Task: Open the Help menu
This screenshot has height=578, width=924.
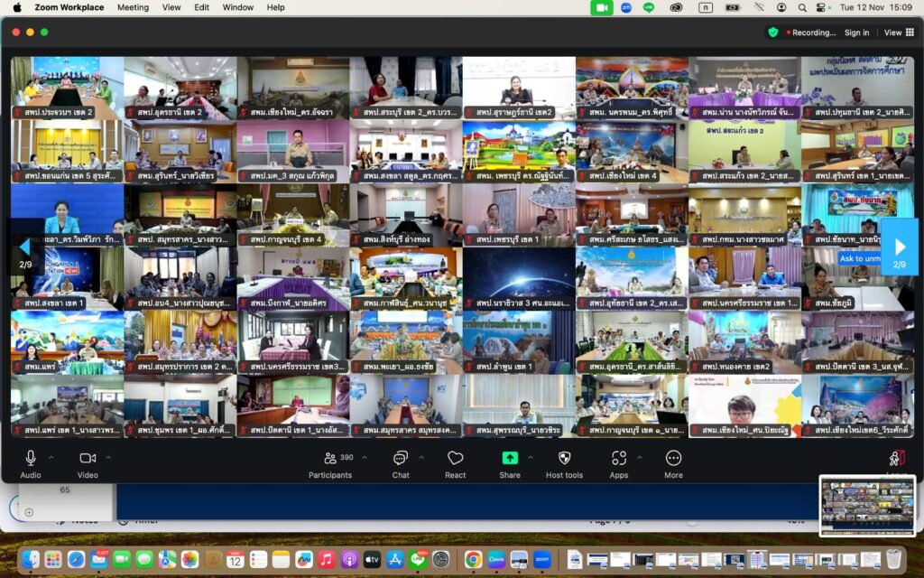Action: [x=276, y=7]
